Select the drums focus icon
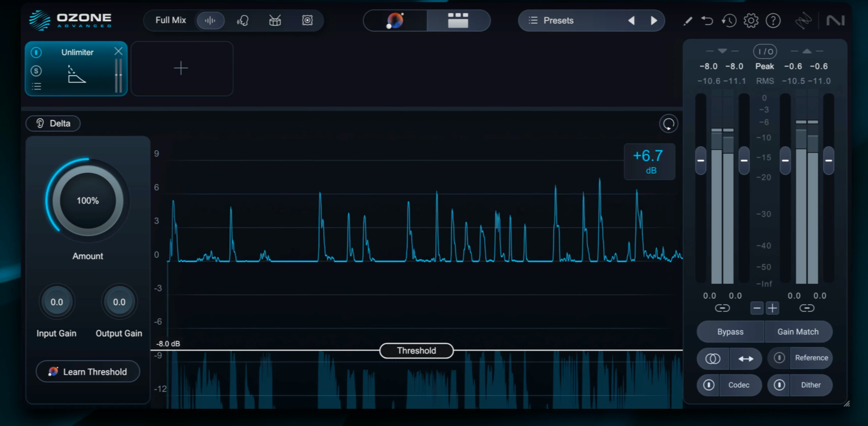The width and height of the screenshot is (868, 426). coord(275,21)
